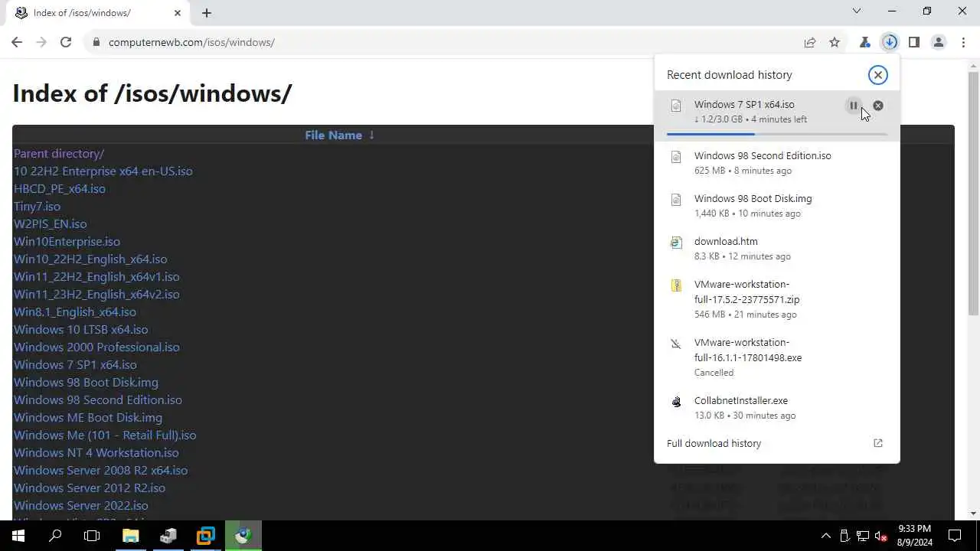This screenshot has height=551, width=980.
Task: Click the download.htm file icon
Action: (676, 243)
